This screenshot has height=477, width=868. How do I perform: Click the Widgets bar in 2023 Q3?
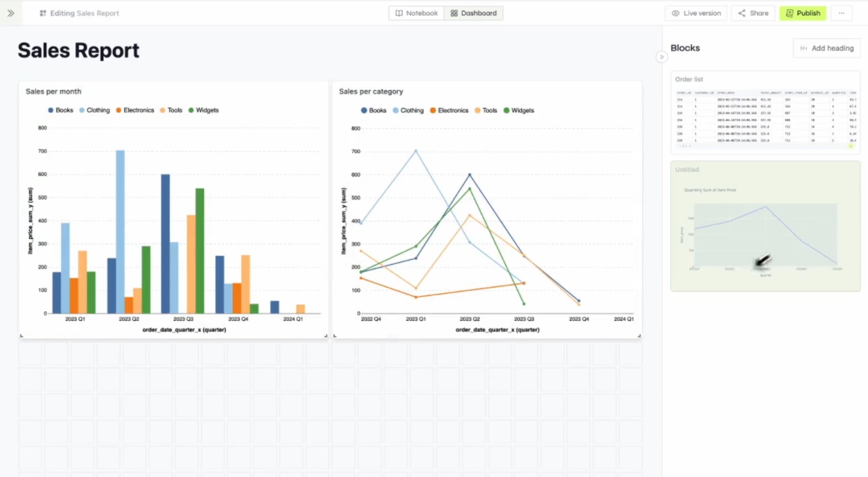pos(200,251)
